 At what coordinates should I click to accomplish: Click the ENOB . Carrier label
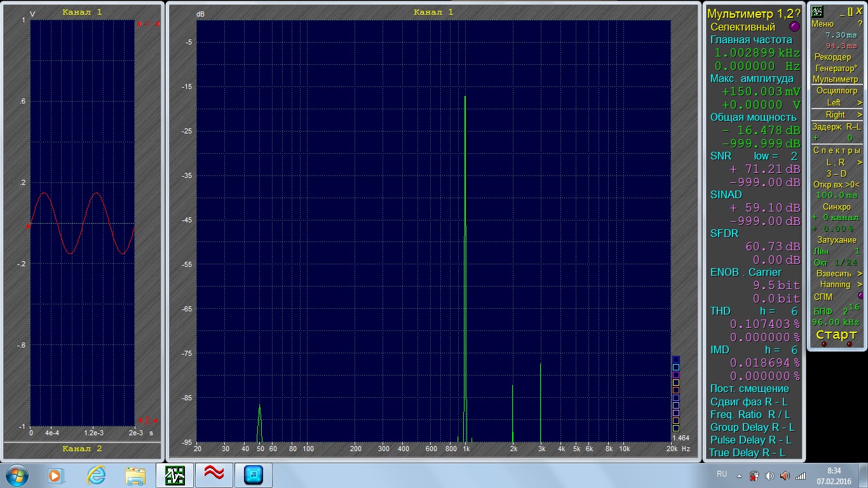pyautogui.click(x=746, y=273)
